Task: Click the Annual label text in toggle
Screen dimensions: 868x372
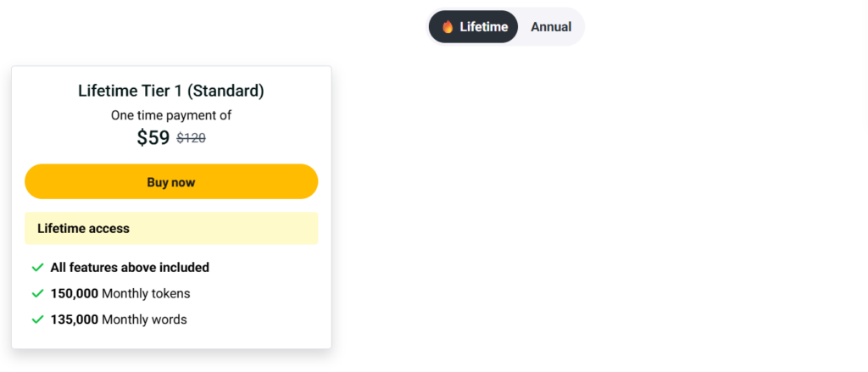Action: tap(551, 27)
